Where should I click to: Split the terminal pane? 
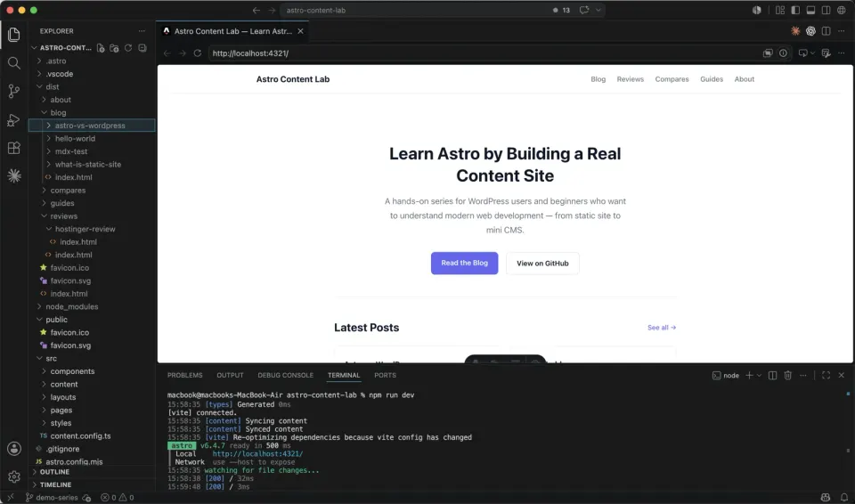[772, 375]
